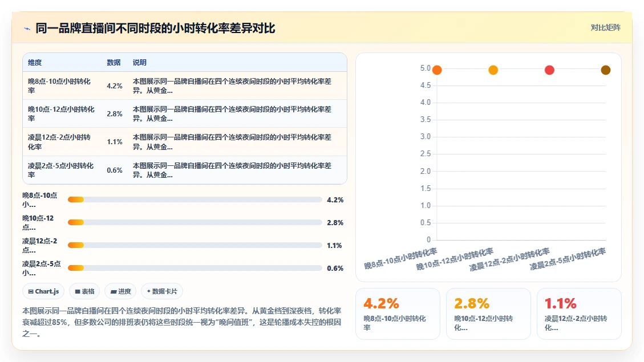Click x-axis label 凌晨2点-5点小时转化率
The image size is (644, 362).
(568, 259)
